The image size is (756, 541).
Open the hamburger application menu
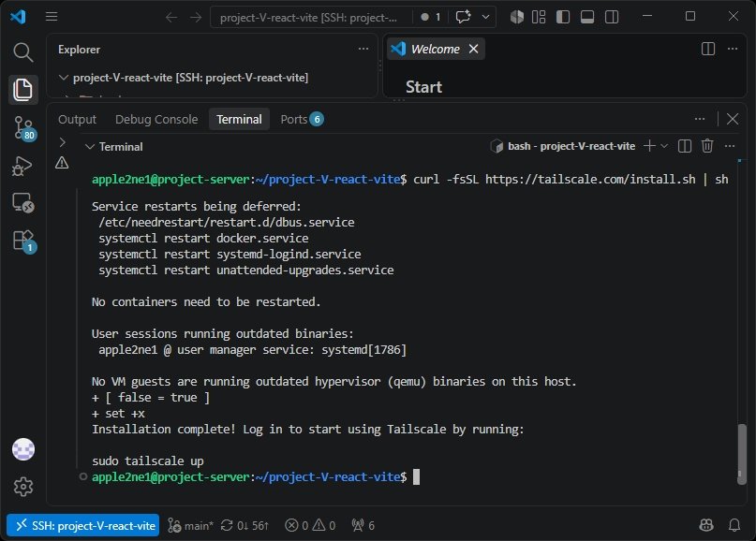(x=52, y=17)
